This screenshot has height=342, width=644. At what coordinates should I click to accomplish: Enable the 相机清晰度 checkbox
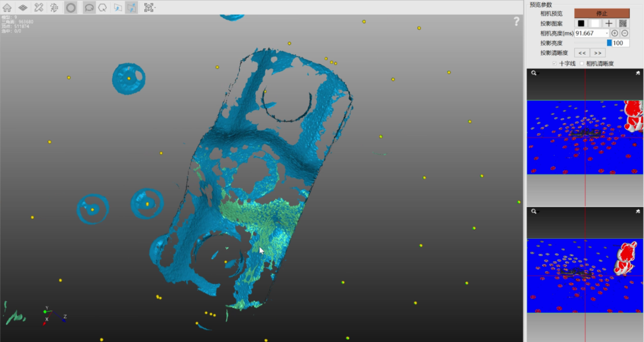581,63
